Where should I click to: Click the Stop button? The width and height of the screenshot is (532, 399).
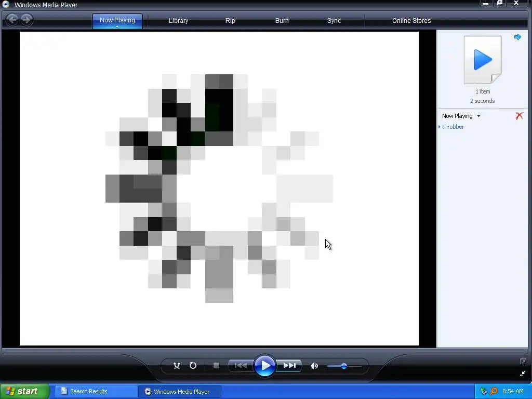217,365
